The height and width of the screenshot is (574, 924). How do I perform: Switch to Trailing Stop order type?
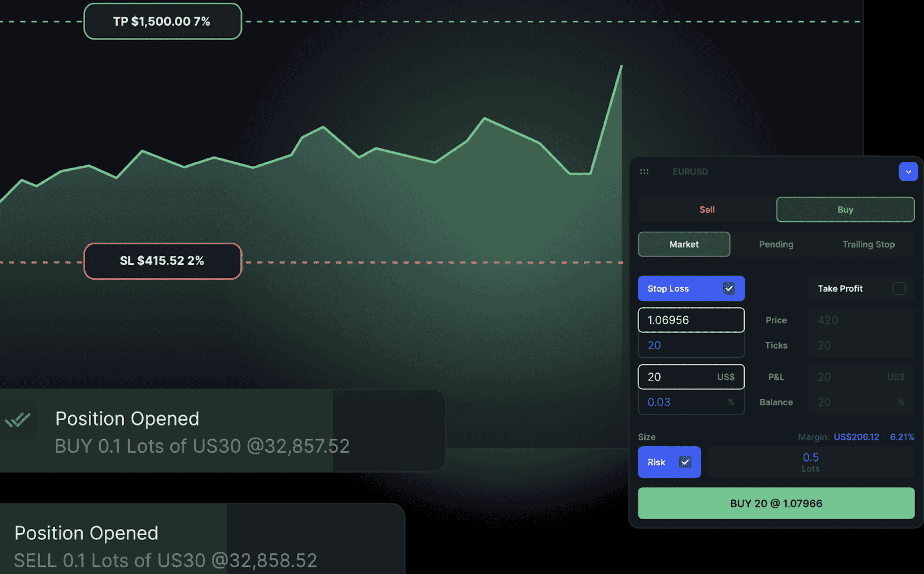[868, 244]
